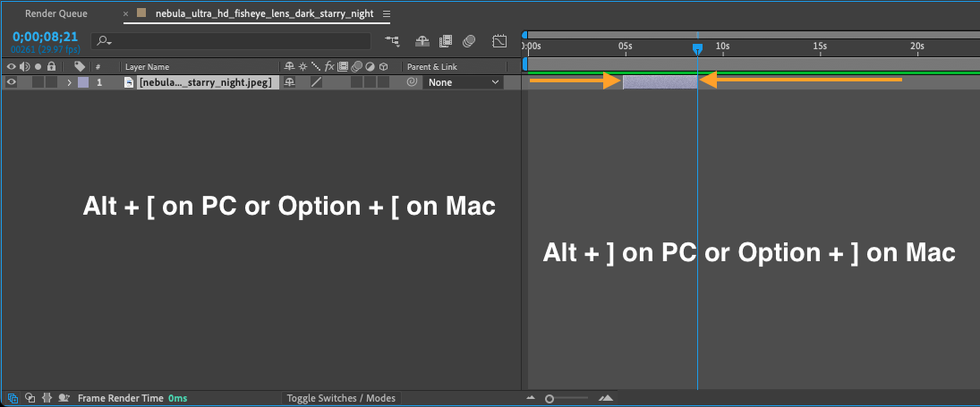
Task: Toggle lock box for nebula layer
Action: tap(51, 81)
